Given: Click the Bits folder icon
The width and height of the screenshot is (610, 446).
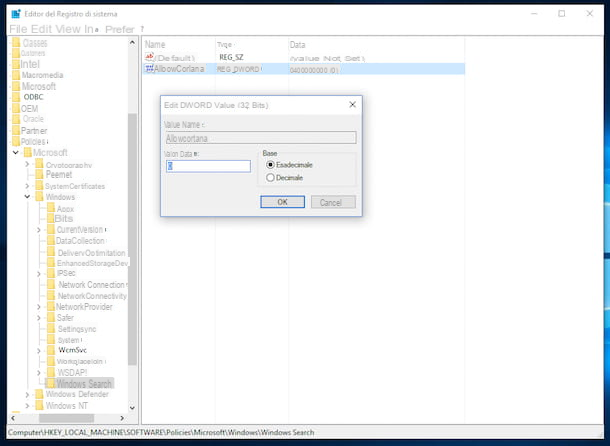Looking at the screenshot, I should click(51, 218).
